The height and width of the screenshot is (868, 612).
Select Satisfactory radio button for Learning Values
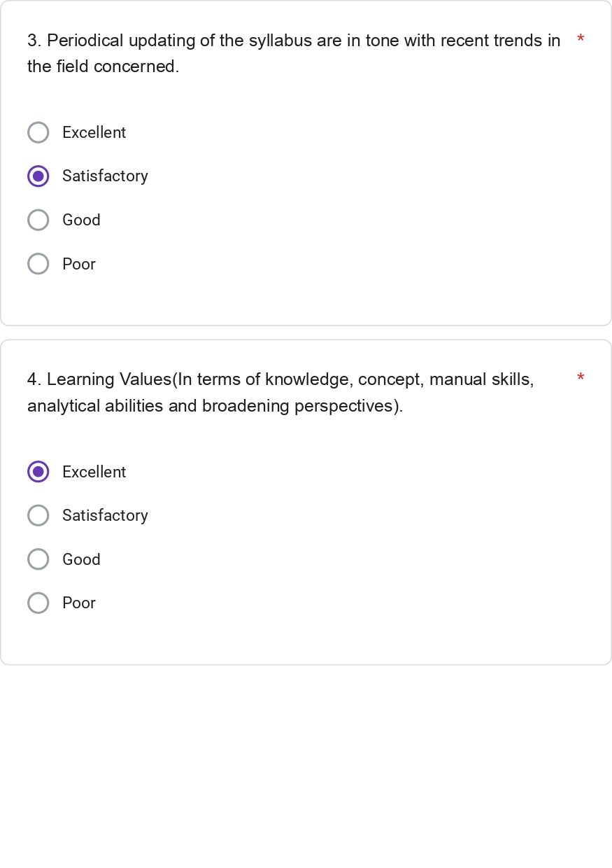(x=38, y=515)
